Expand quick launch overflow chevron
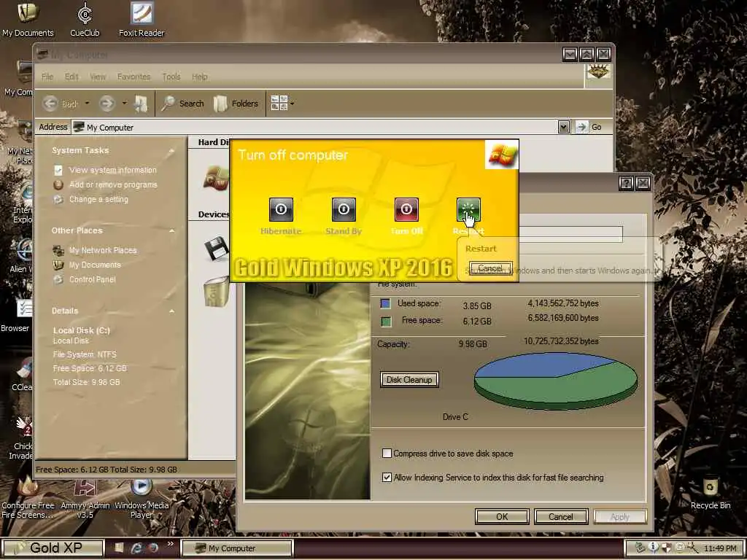The height and width of the screenshot is (560, 747). pos(171,544)
